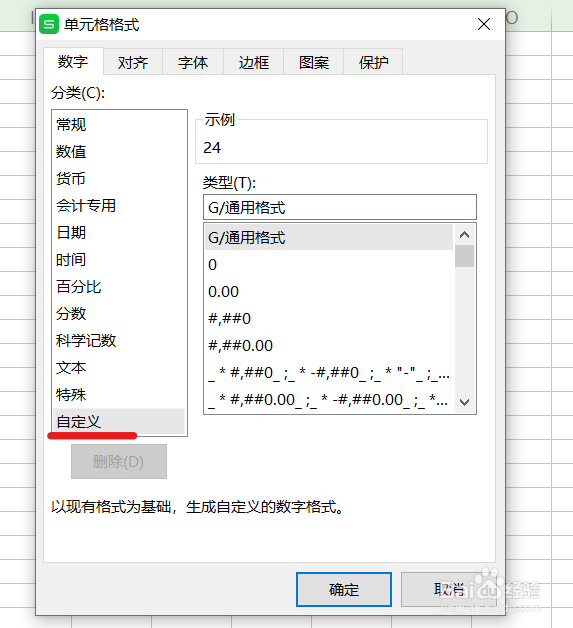Click the WPS spreadsheet logo icon
This screenshot has height=628, width=573.
(x=49, y=24)
